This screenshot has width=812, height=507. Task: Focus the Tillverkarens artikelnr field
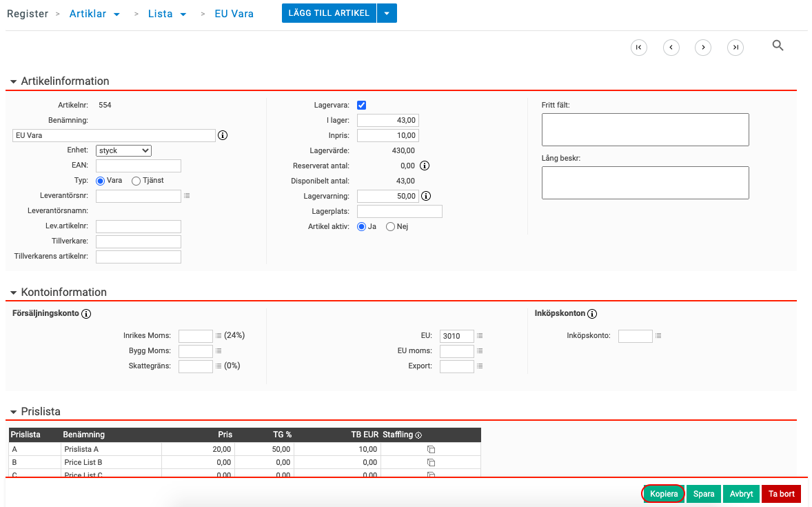point(139,257)
